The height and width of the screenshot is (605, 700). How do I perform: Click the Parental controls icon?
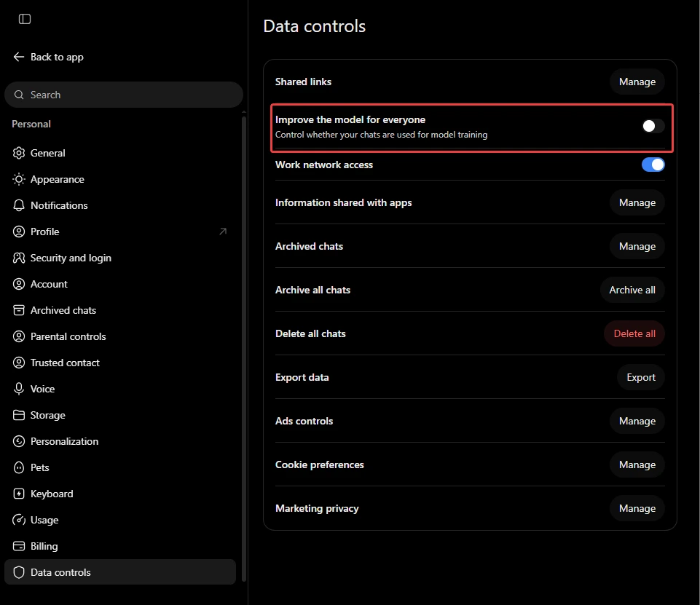pyautogui.click(x=19, y=336)
